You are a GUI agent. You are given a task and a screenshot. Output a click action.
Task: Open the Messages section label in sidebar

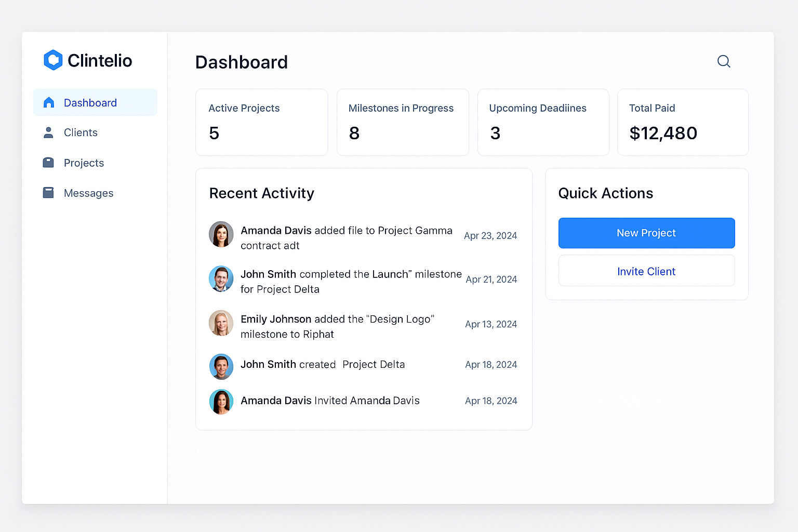[x=88, y=193]
